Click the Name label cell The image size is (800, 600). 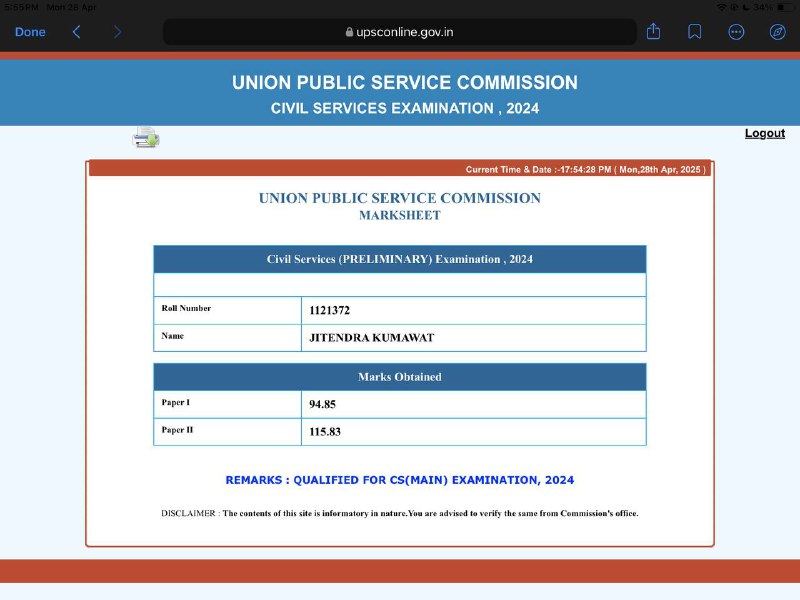[x=228, y=338]
